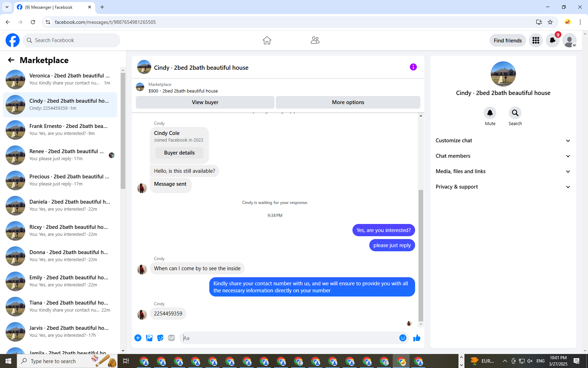Click the More options button
This screenshot has width=588, height=368.
(x=348, y=102)
